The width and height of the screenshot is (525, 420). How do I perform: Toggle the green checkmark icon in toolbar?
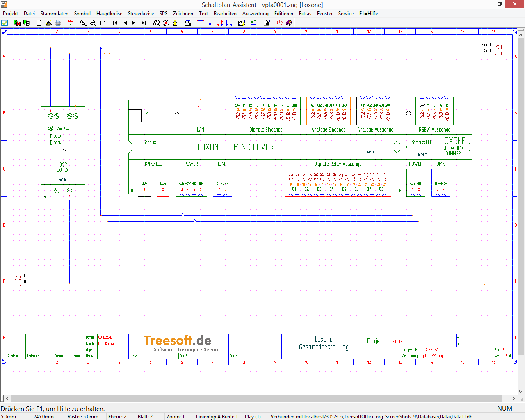(5, 23)
